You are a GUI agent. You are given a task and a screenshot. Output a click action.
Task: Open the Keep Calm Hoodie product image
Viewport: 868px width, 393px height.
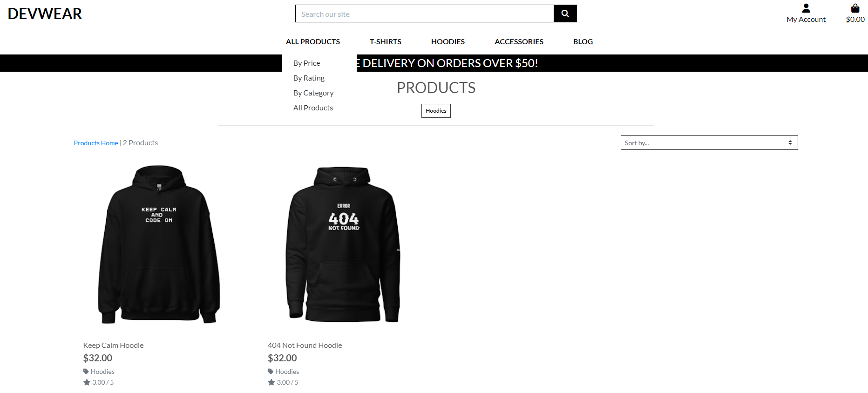pos(159,244)
